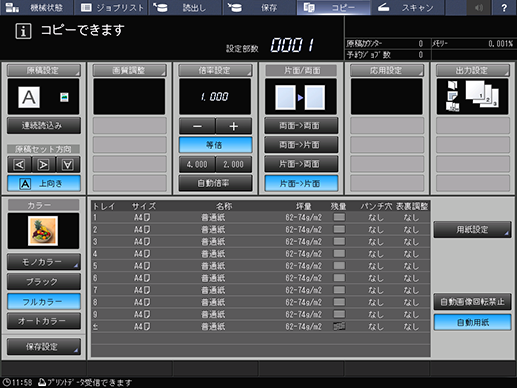Select tray 1 row in paper list
The height and width of the screenshot is (388, 517).
(x=260, y=218)
